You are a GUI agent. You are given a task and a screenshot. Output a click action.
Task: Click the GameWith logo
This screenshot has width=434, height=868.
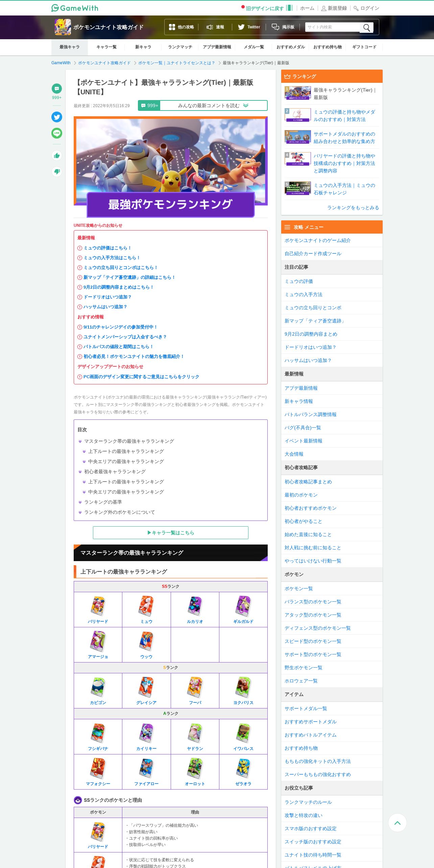coord(75,8)
